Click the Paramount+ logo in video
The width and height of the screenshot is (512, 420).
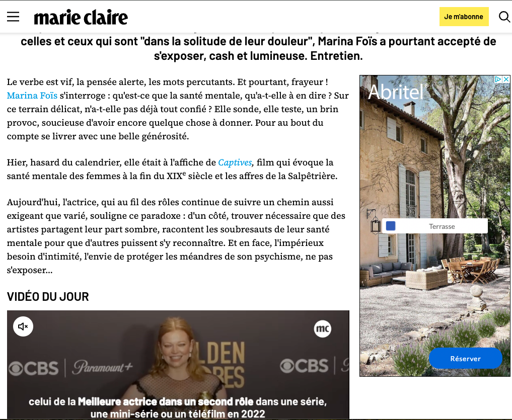tap(102, 367)
